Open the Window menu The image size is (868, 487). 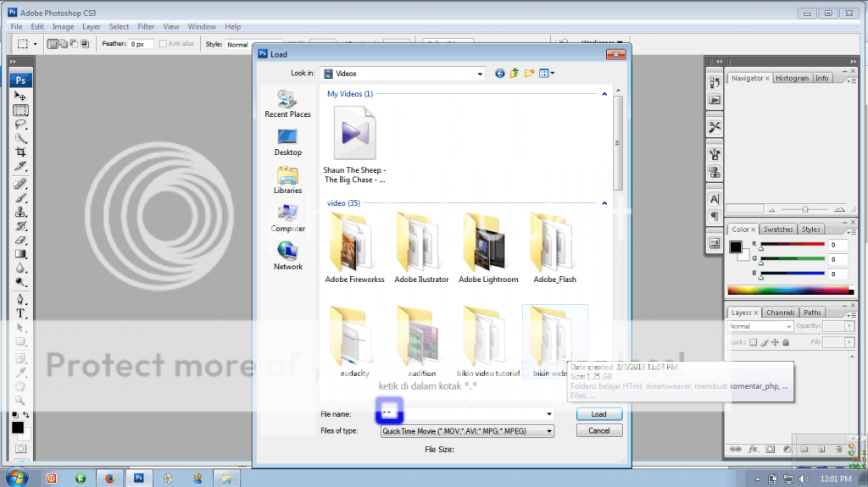[x=202, y=26]
